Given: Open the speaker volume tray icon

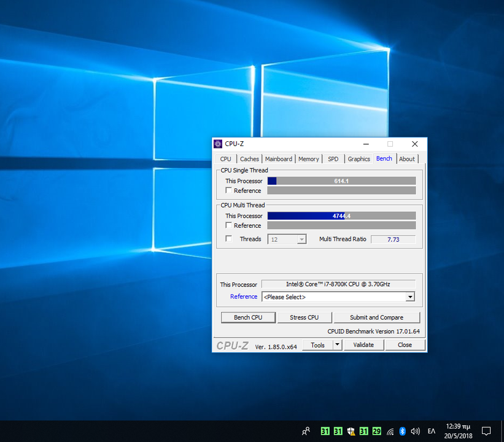Looking at the screenshot, I should pos(415,431).
